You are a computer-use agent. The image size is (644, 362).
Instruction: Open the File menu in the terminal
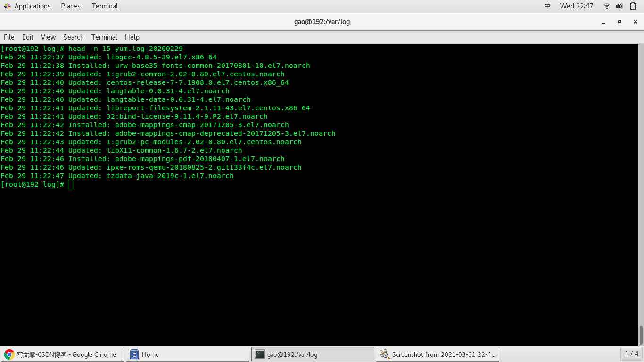pyautogui.click(x=8, y=37)
